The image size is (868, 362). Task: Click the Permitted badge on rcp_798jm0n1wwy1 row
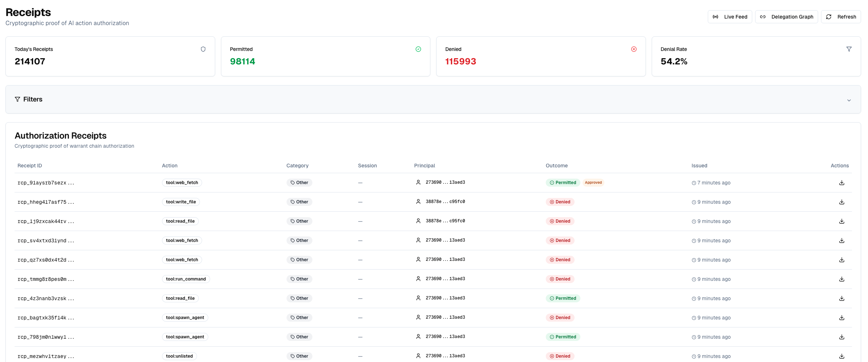563,337
